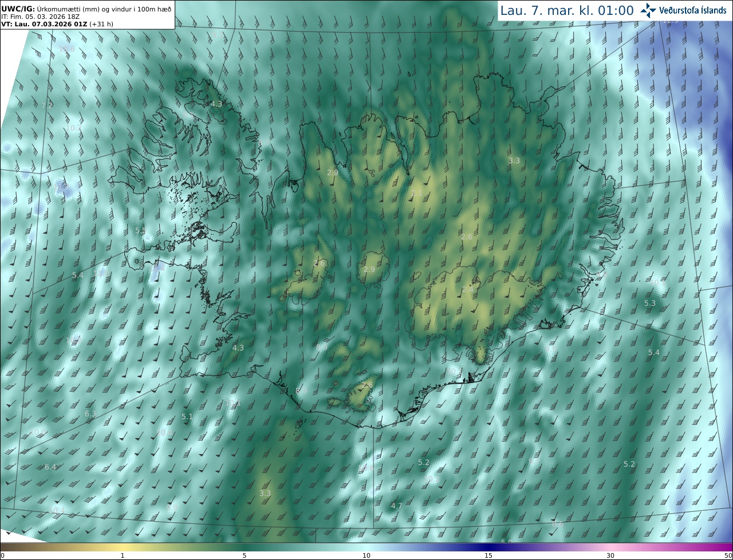Screen dimensions: 733x560
Task: Click the Veðurstofa Íslands logo icon
Action: coord(649,10)
